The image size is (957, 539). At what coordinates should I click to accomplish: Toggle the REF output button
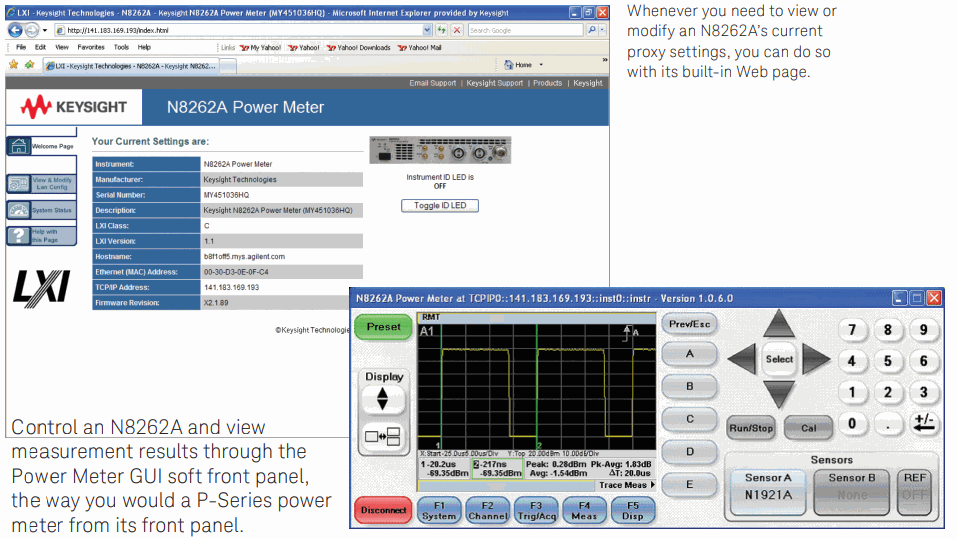(915, 486)
